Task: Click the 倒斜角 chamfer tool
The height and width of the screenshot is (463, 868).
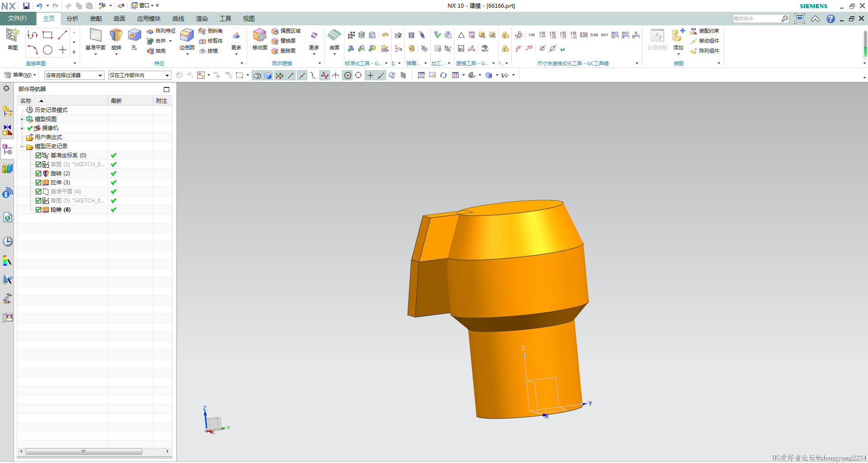Action: (211, 31)
